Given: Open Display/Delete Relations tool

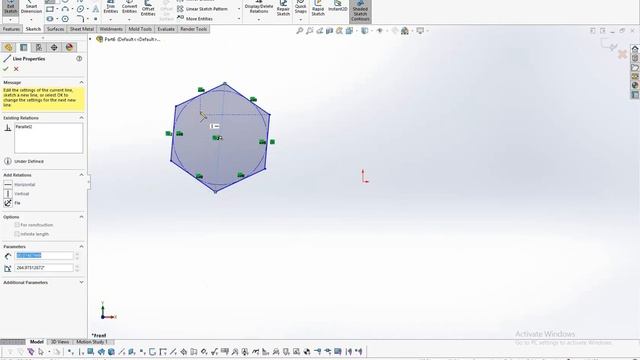Looking at the screenshot, I should pyautogui.click(x=259, y=7).
